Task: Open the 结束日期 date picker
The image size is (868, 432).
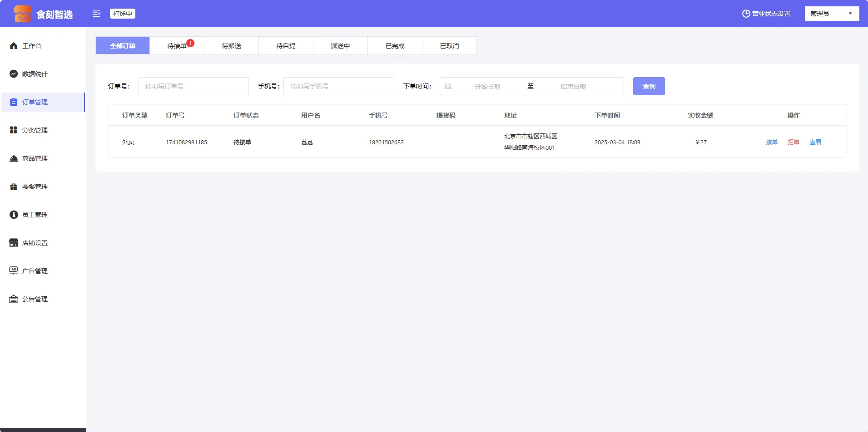Action: tap(573, 86)
